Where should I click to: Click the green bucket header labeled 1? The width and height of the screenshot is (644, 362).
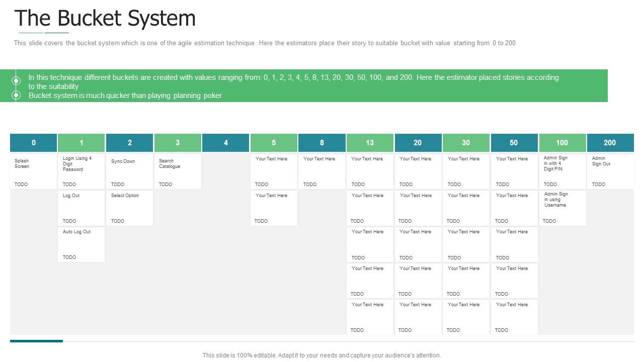[82, 142]
